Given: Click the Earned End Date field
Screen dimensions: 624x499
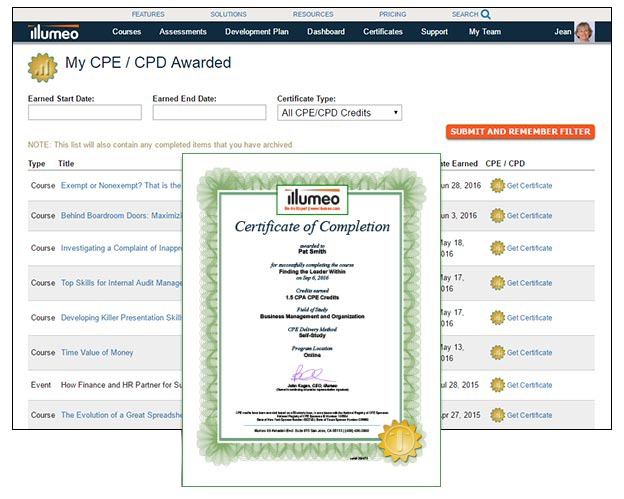Looking at the screenshot, I should (209, 112).
